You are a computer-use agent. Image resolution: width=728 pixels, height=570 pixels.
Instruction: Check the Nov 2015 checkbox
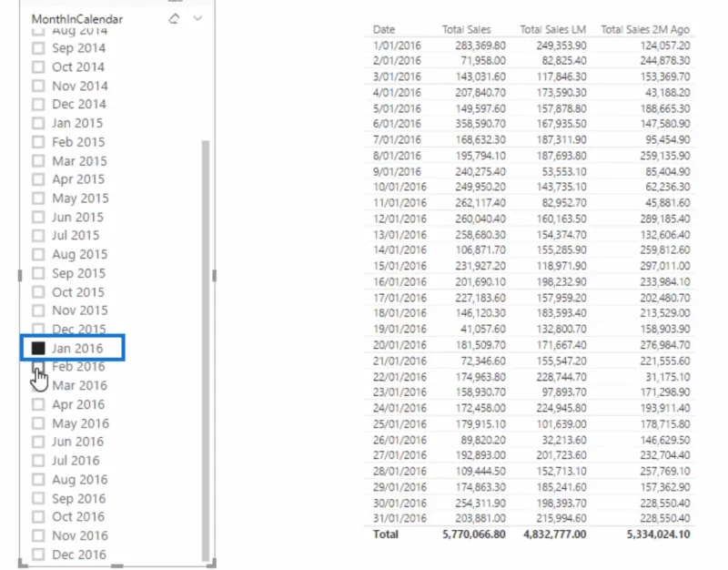point(38,310)
